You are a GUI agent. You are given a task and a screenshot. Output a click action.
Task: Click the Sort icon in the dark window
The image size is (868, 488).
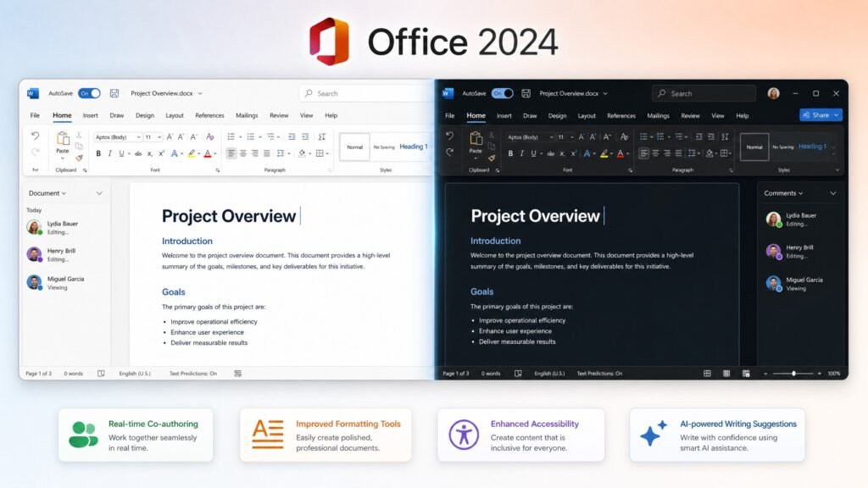click(725, 136)
